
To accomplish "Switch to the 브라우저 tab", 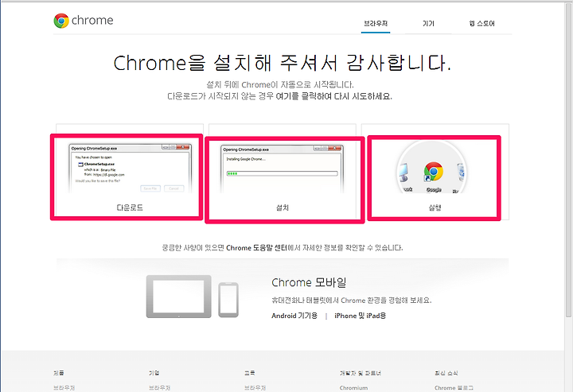I will (x=376, y=24).
